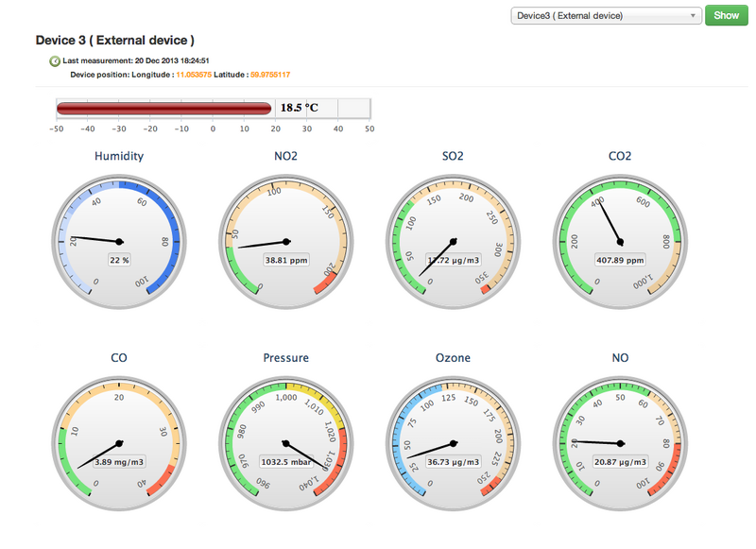Click the Humidity gauge needle hub
The height and width of the screenshot is (549, 756).
click(120, 242)
